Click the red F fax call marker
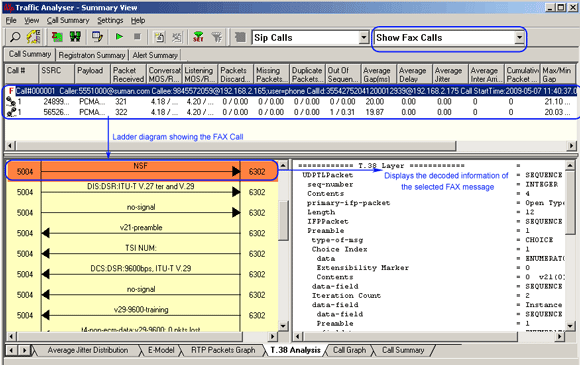The width and height of the screenshot is (580, 365). 11,91
